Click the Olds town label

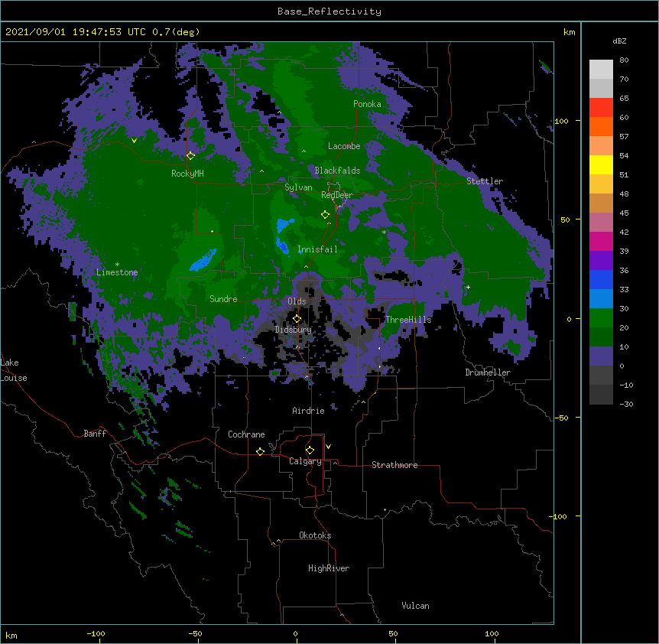pos(297,301)
